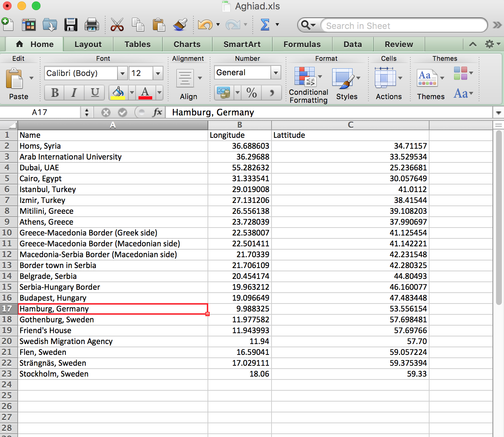Show more toolbar items chevron
Viewport: 504px width, 437px height.
click(497, 25)
